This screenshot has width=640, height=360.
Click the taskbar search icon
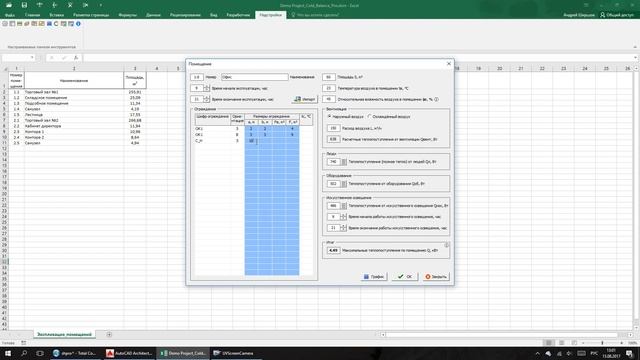coord(24,353)
